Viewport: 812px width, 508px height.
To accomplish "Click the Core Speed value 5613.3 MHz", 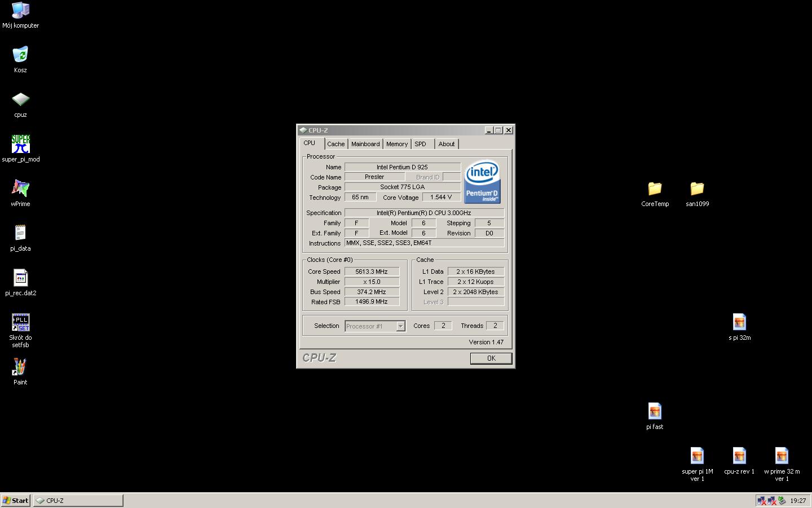I will coord(372,271).
